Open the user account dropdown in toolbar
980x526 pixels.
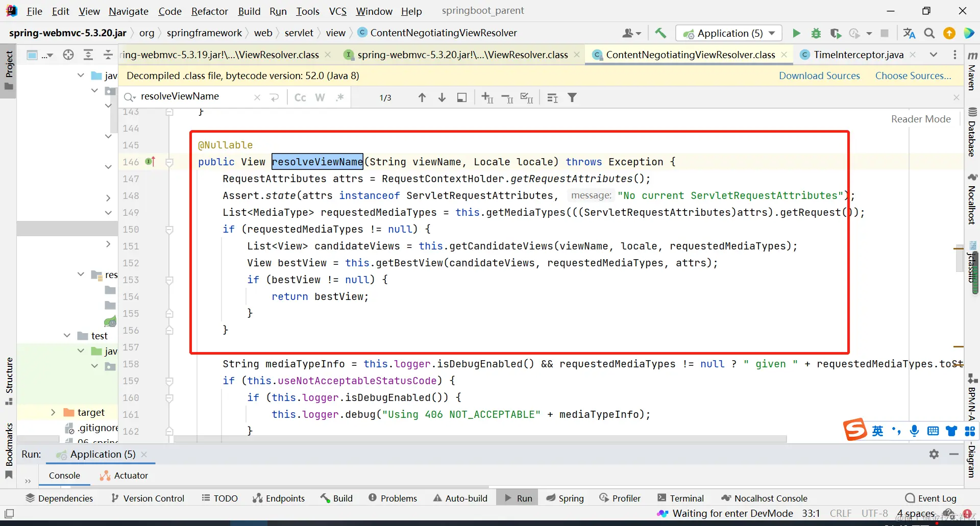631,34
